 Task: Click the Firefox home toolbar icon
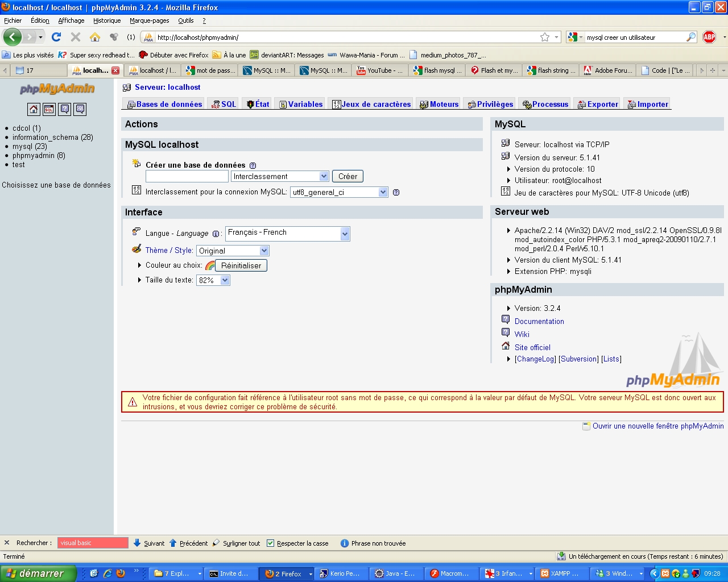pyautogui.click(x=95, y=37)
